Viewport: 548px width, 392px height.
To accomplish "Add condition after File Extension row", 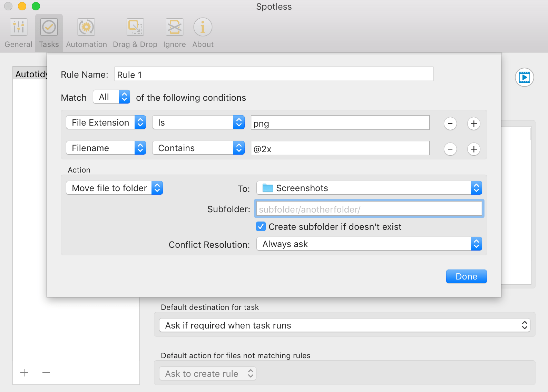I will coord(474,124).
